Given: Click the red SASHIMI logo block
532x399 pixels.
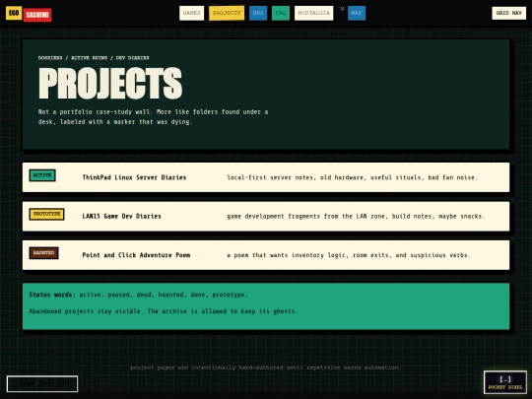Looking at the screenshot, I should (x=37, y=15).
